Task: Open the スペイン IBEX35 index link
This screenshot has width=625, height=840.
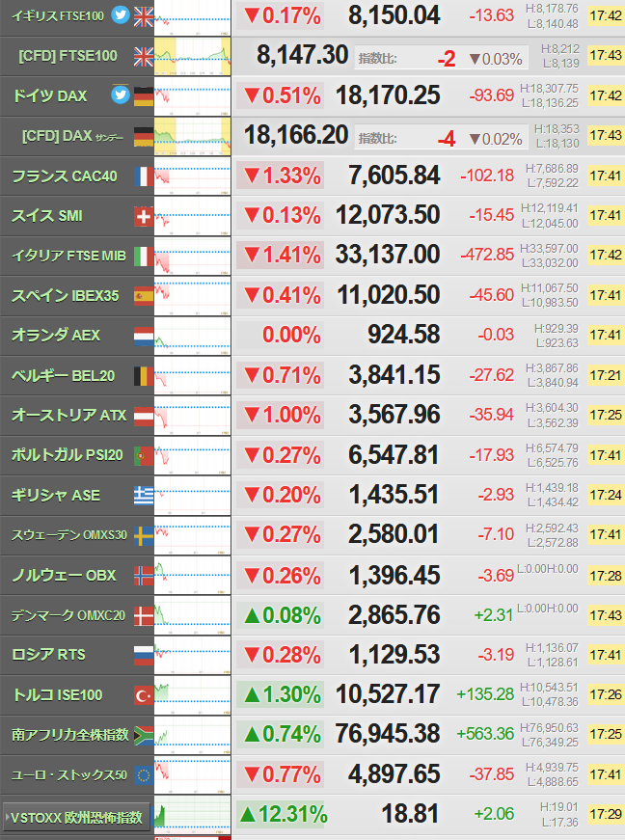Action: tap(66, 296)
